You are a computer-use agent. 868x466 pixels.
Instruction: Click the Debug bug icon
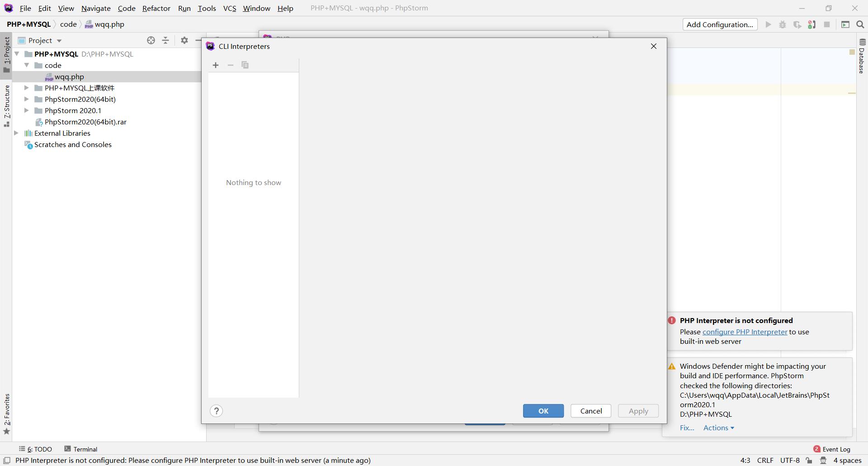click(783, 24)
